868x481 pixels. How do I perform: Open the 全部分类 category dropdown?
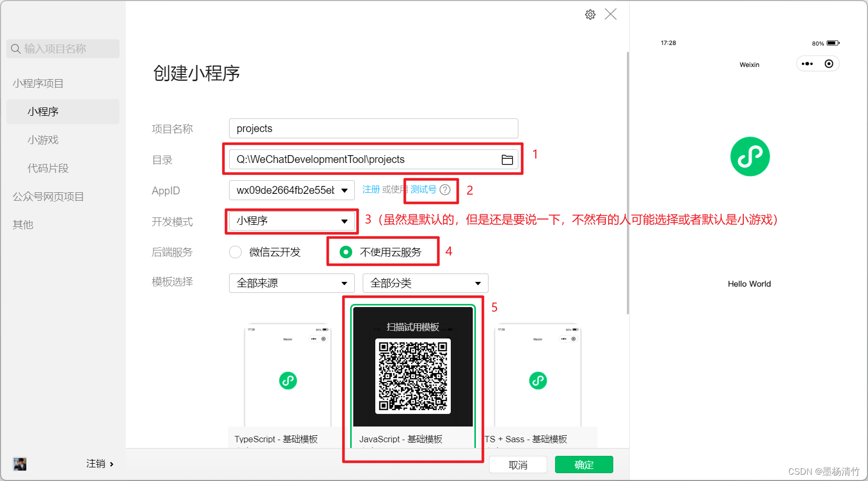coord(426,283)
